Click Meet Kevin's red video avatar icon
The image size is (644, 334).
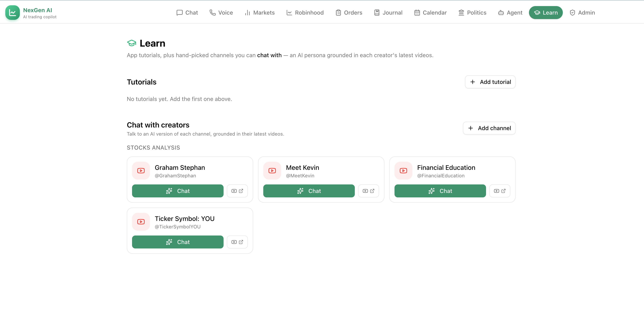(x=272, y=171)
